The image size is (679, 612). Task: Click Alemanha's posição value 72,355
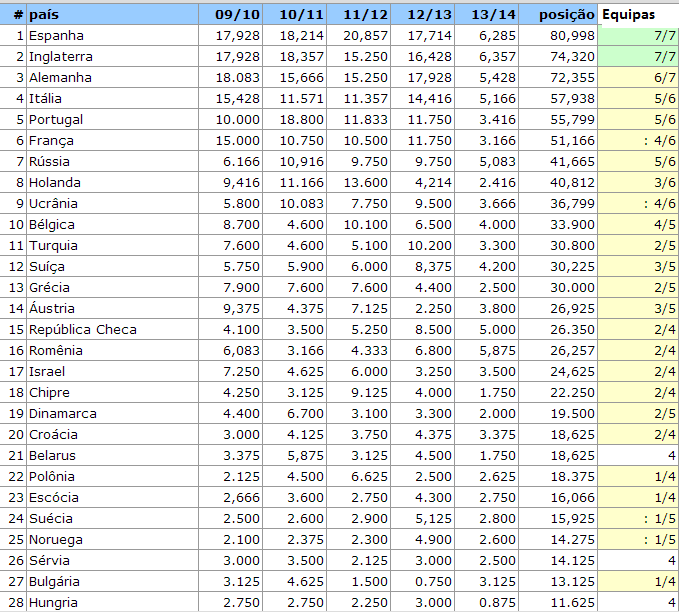tap(572, 78)
